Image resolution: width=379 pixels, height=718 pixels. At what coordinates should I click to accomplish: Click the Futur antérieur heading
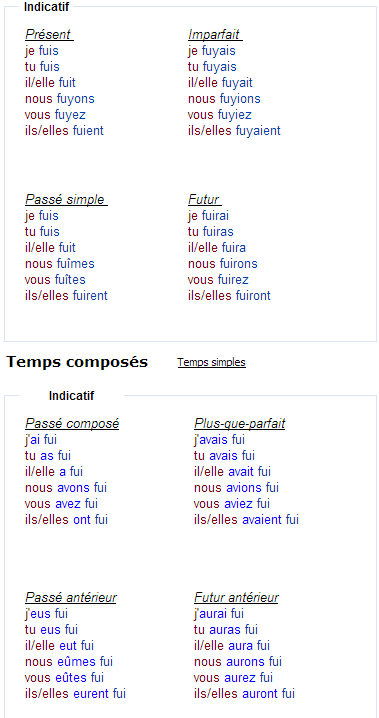click(x=236, y=598)
